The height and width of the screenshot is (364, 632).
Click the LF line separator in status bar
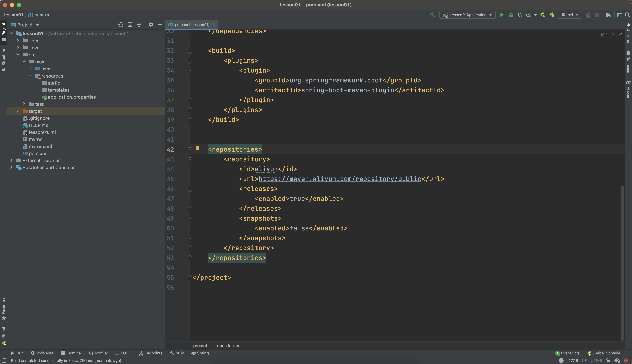584,360
